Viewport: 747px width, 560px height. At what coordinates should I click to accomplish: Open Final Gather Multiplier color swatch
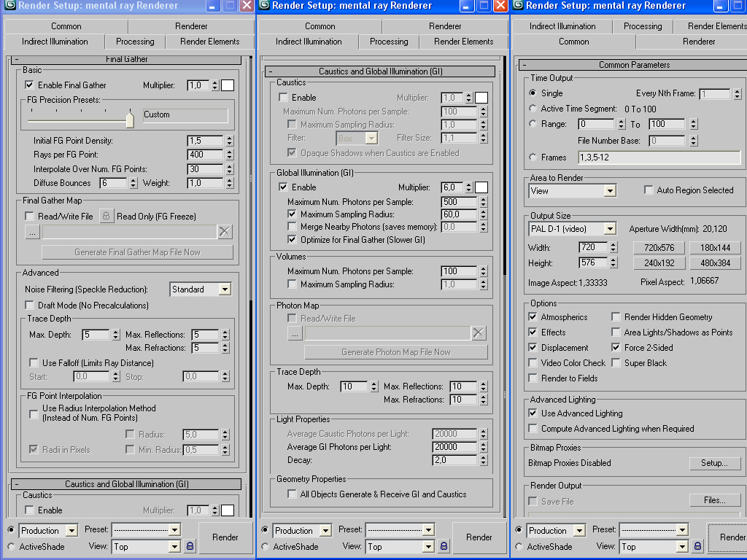tap(228, 85)
